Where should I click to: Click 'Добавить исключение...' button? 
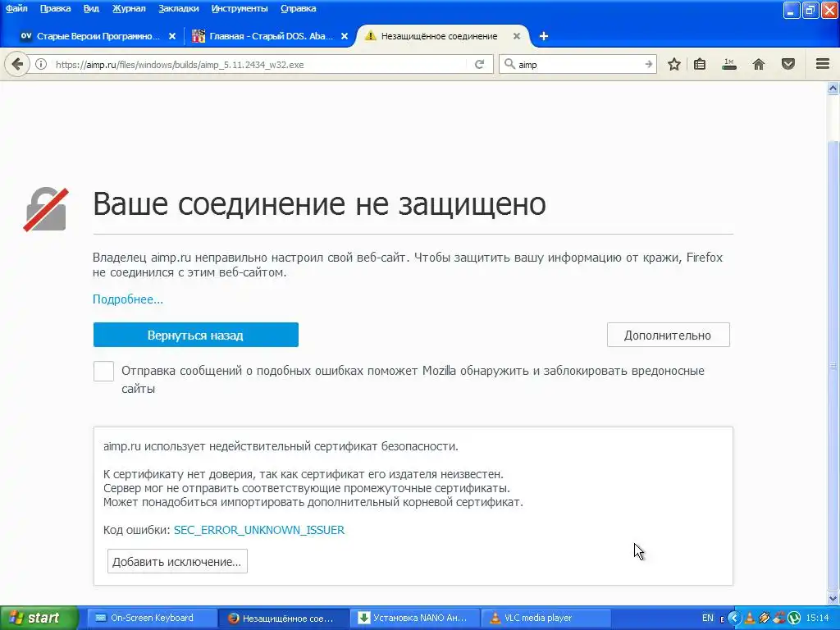[177, 561]
